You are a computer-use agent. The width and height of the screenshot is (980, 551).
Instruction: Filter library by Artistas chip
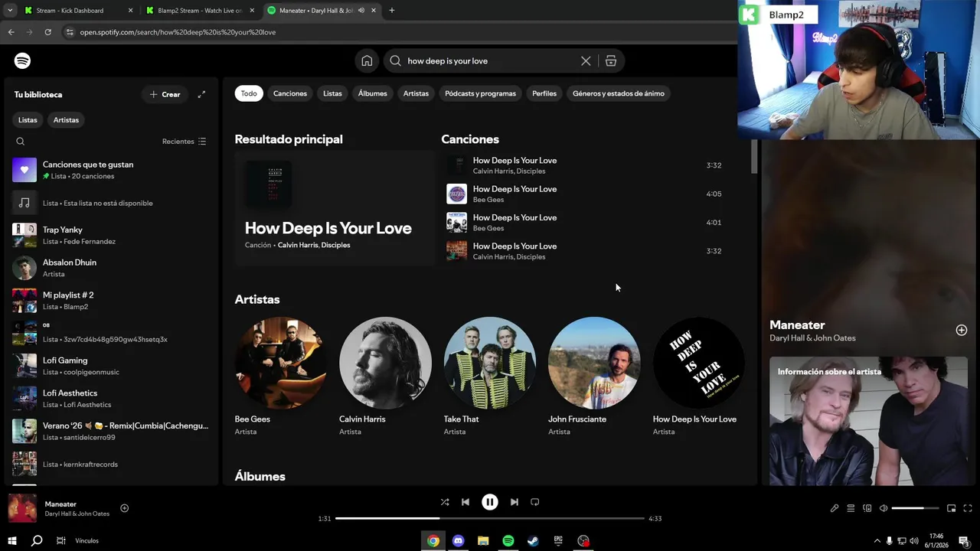point(66,120)
